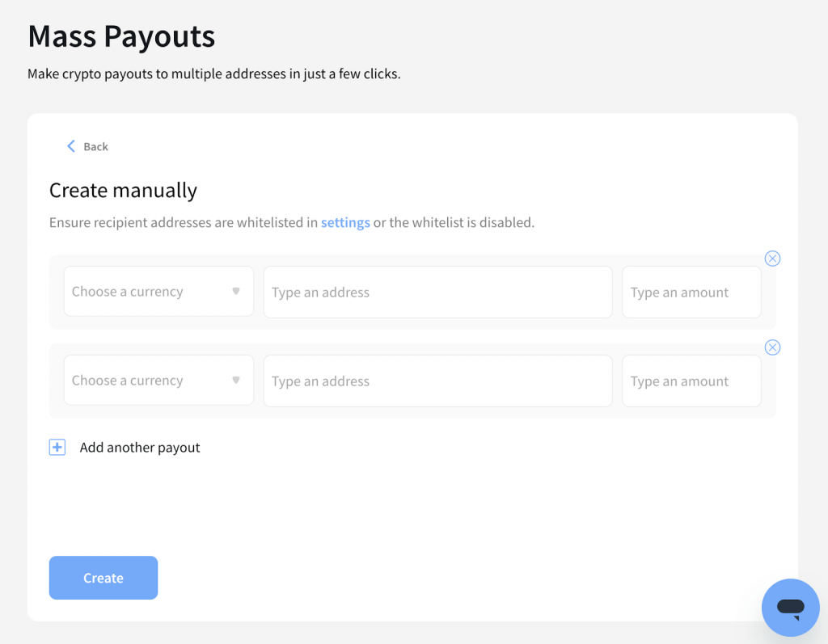Screen dimensions: 828x644
Task: Open the 'settings' whitelist link
Action: 345,222
